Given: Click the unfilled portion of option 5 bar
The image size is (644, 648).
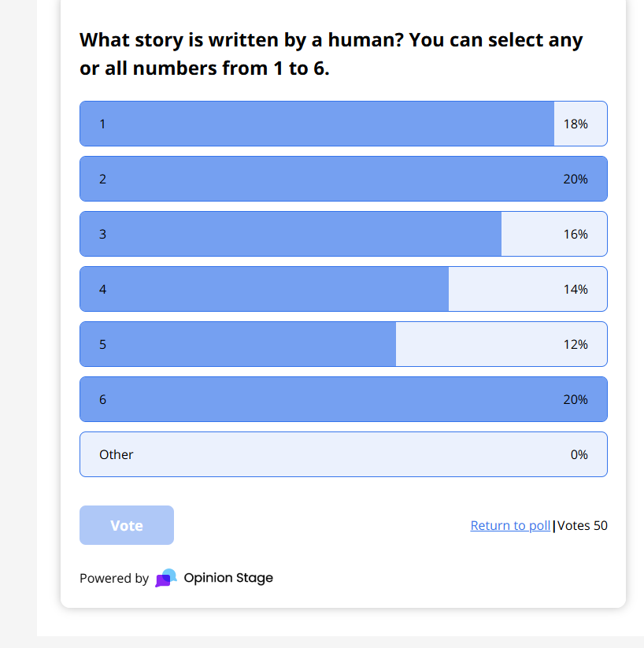Looking at the screenshot, I should point(472,344).
